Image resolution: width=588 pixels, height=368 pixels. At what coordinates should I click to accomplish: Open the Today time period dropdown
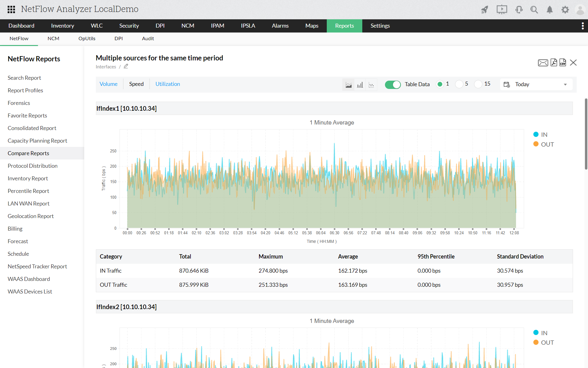point(537,84)
